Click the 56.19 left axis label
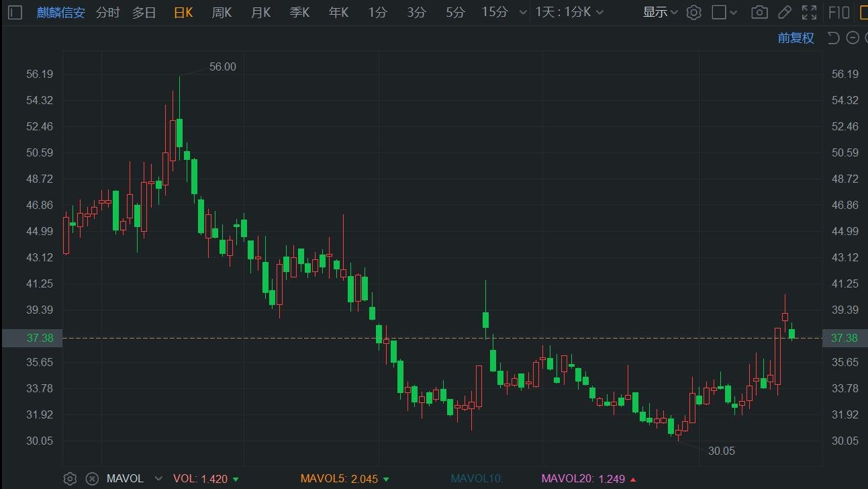The height and width of the screenshot is (489, 868). pos(40,74)
